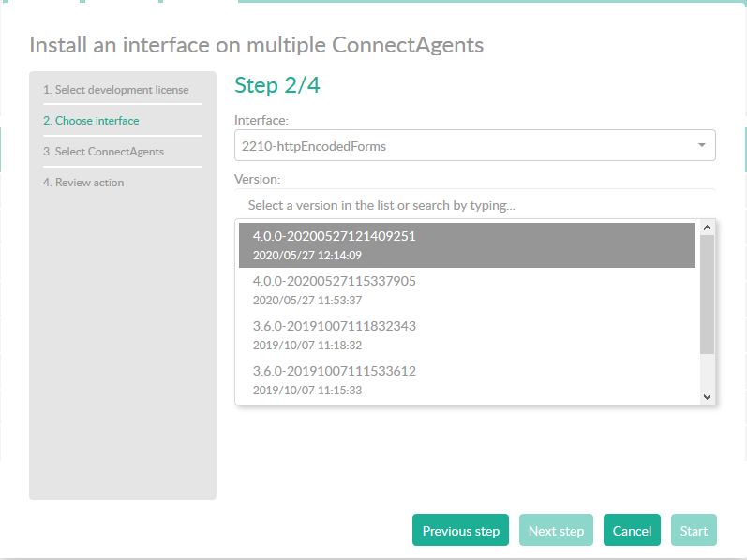
Task: Click the version search input field
Action: coord(473,205)
